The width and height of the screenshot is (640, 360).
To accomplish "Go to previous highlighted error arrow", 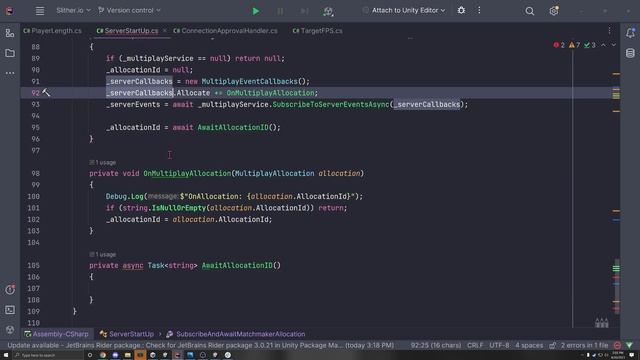I will (x=603, y=45).
